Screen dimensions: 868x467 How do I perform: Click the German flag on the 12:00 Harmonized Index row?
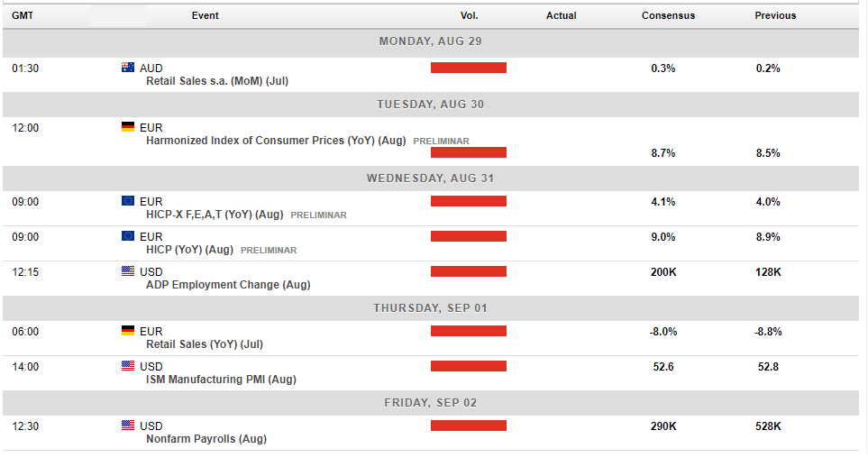pos(128,127)
